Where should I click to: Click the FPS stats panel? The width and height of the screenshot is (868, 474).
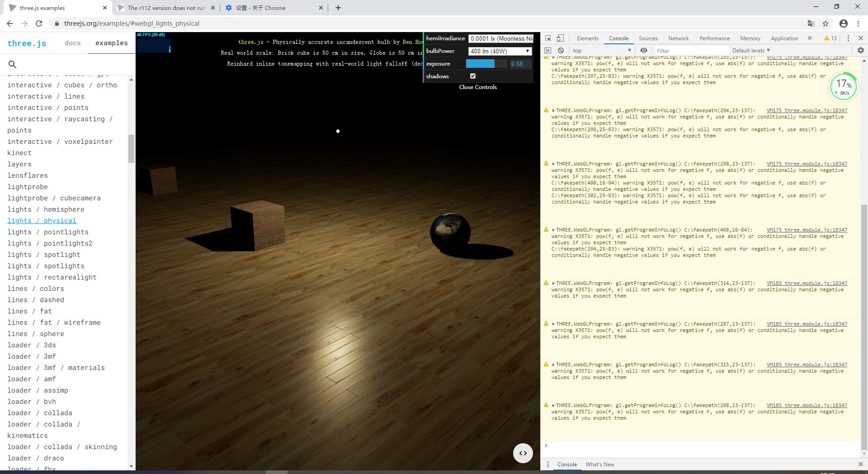[x=154, y=43]
